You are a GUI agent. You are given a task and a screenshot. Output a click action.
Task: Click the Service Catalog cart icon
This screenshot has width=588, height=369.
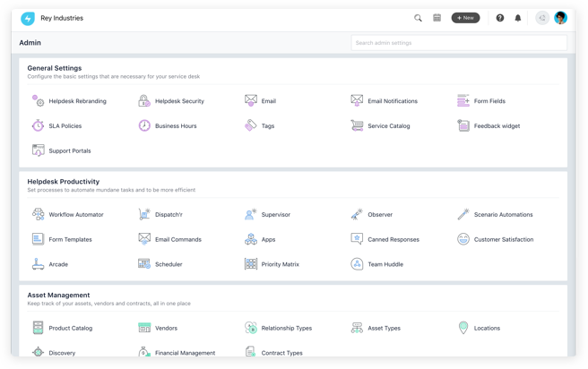357,126
